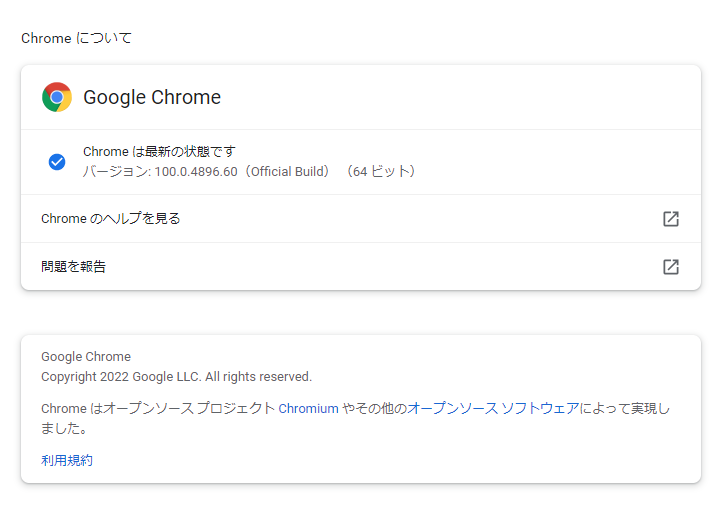The height and width of the screenshot is (519, 724).
Task: Click the blue up-to-date checkmark icon
Action: [x=57, y=162]
